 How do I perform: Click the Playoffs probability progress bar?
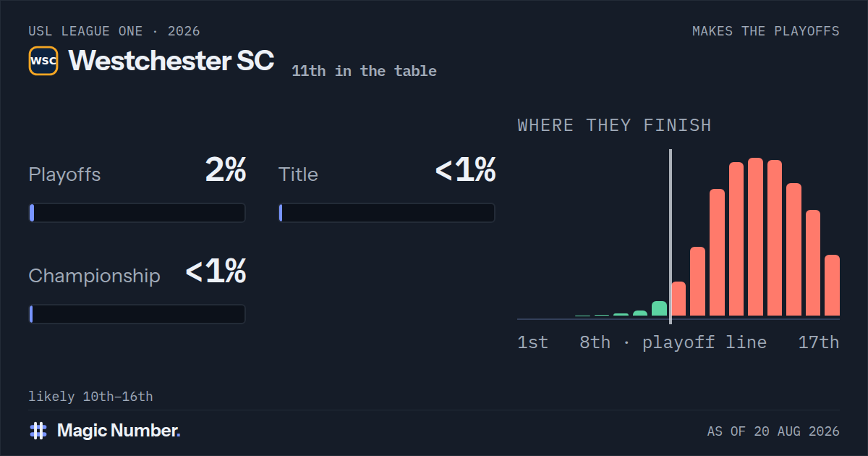point(137,213)
